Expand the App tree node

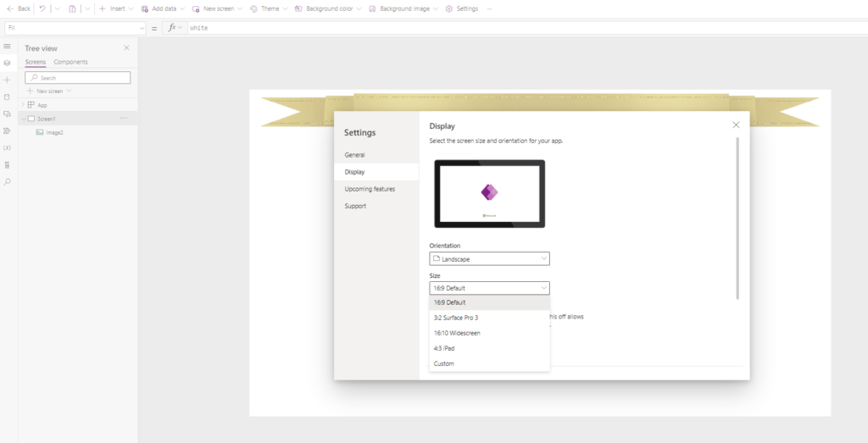click(x=23, y=105)
